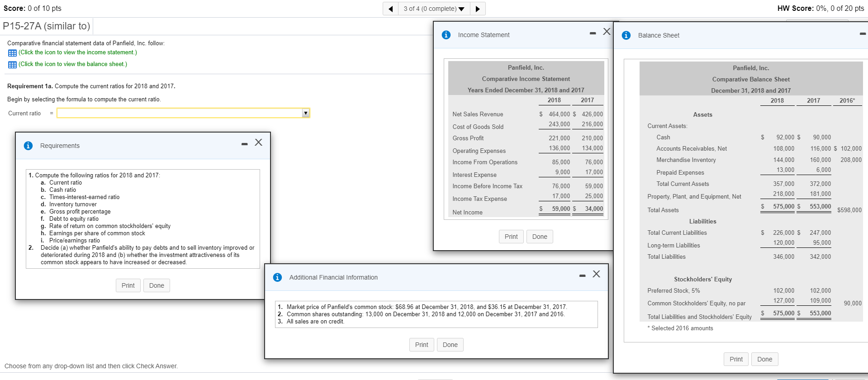The image size is (868, 380).
Task: Minimize the Requirements window
Action: [x=245, y=144]
